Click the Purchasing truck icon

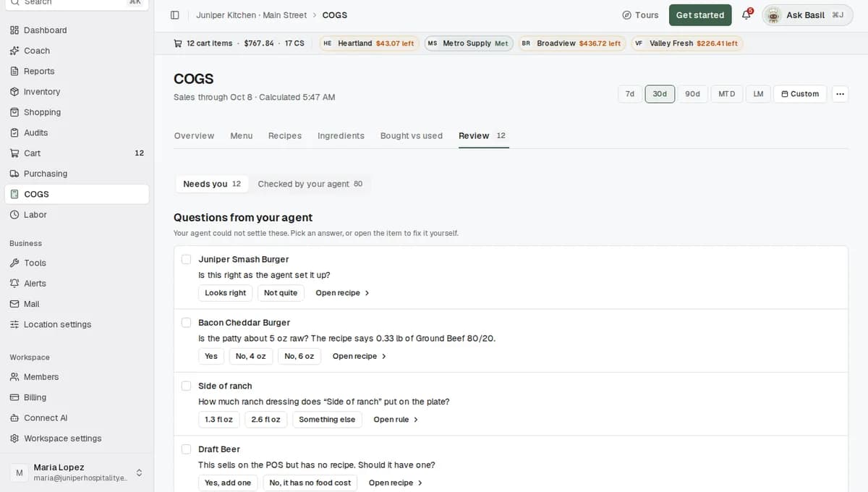pos(14,174)
